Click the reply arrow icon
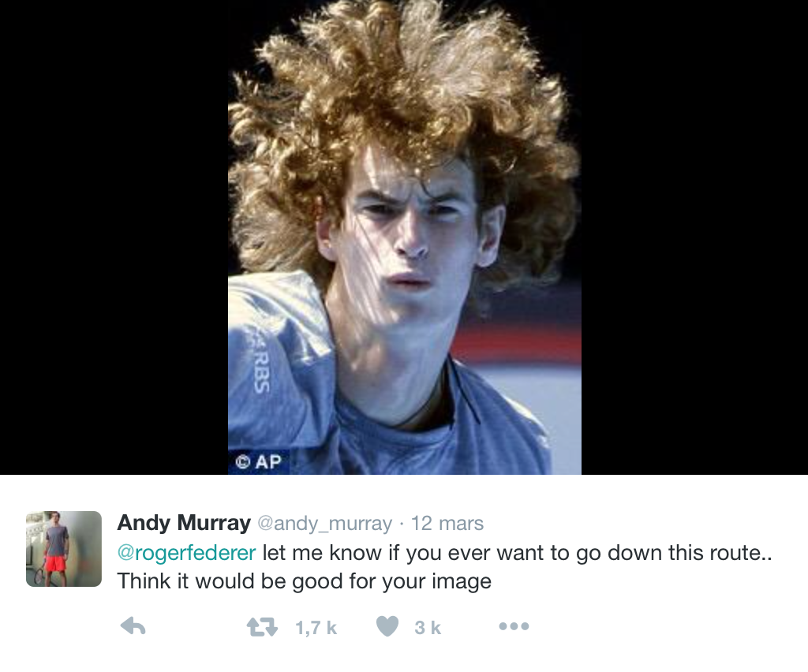 (x=133, y=627)
